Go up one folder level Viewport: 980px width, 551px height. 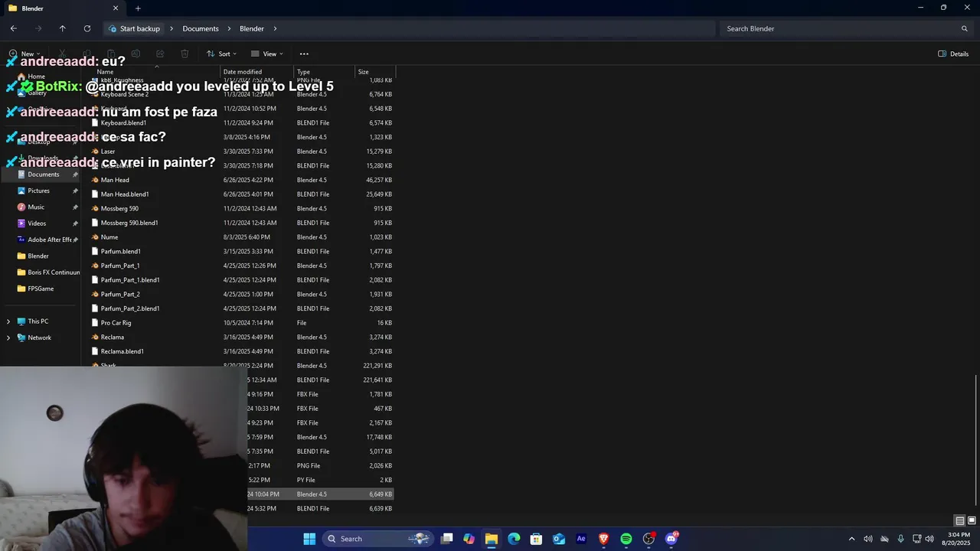[62, 28]
